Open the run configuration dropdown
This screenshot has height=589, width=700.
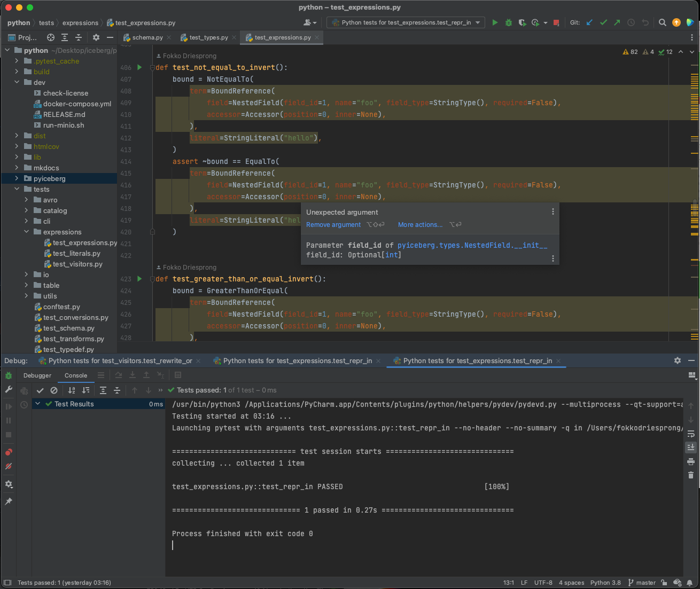406,22
